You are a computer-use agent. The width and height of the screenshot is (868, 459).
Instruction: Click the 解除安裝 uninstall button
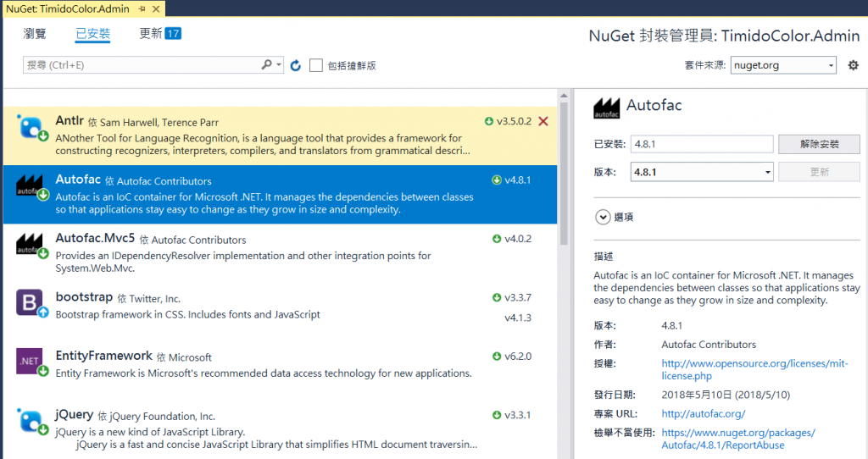[818, 144]
